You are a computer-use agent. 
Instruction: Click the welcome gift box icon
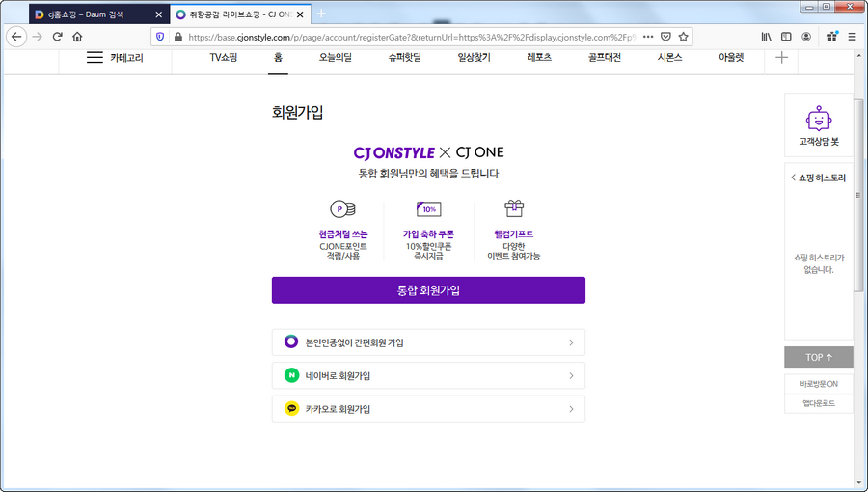coord(514,208)
